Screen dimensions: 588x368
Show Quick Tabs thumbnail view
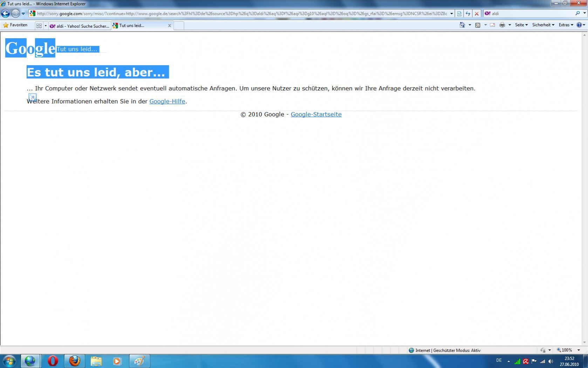coord(39,26)
